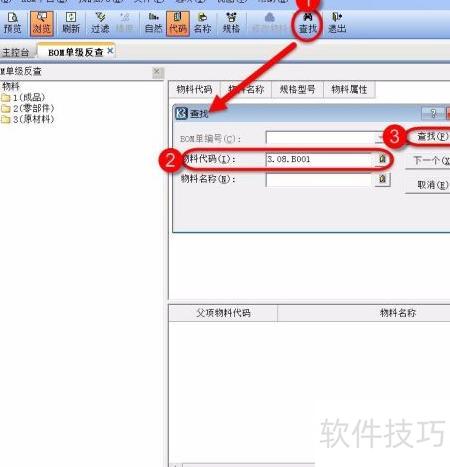Screen dimensions: 450x467
Task: Close the BOM单级反查 tab
Action: coord(110,51)
